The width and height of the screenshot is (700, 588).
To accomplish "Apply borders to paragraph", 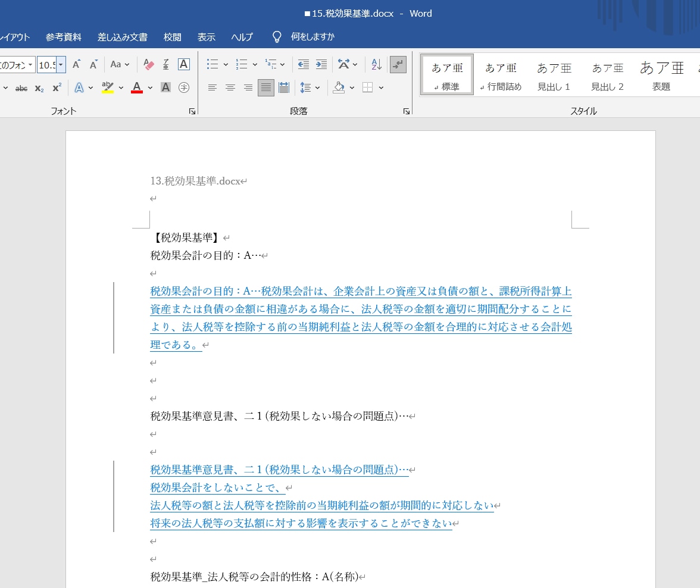I will (x=367, y=88).
